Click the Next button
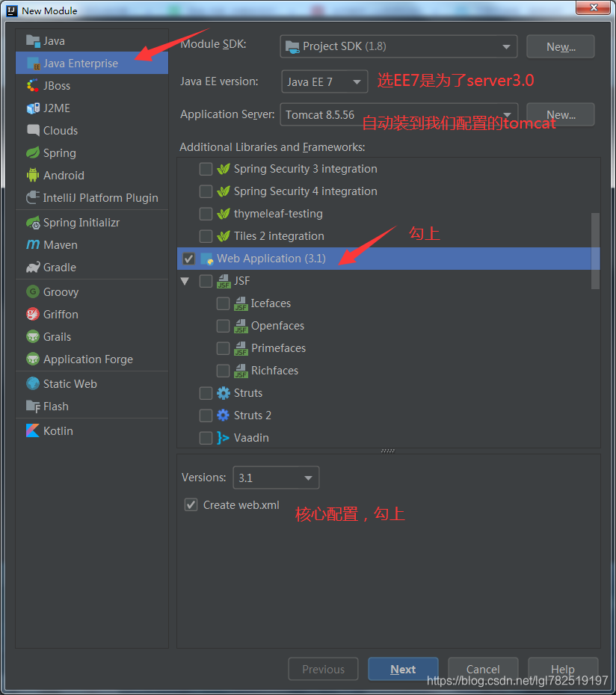The height and width of the screenshot is (695, 616). 403,670
